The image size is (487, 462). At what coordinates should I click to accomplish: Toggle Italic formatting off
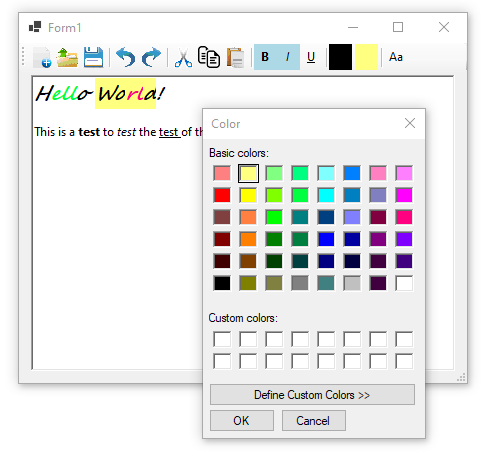click(x=288, y=57)
